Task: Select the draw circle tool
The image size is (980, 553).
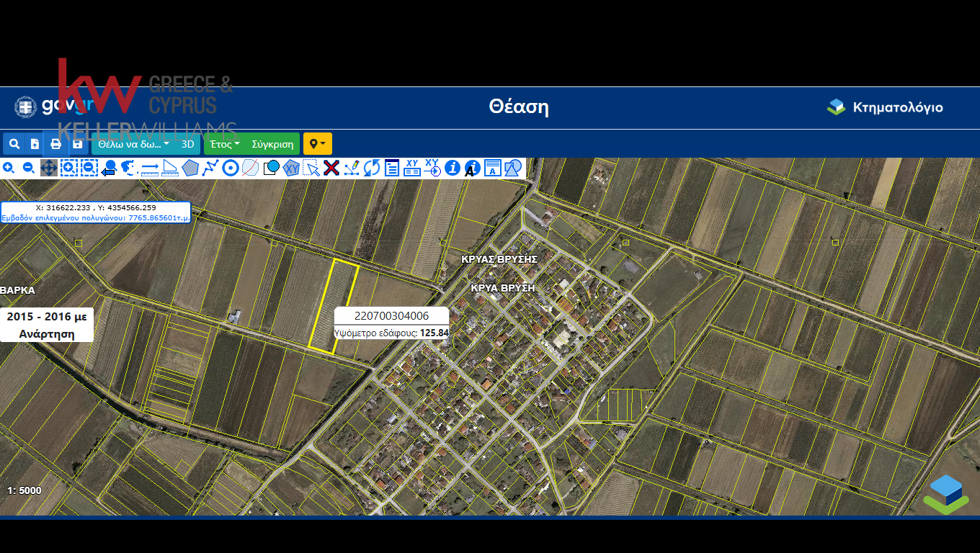Action: 231,168
